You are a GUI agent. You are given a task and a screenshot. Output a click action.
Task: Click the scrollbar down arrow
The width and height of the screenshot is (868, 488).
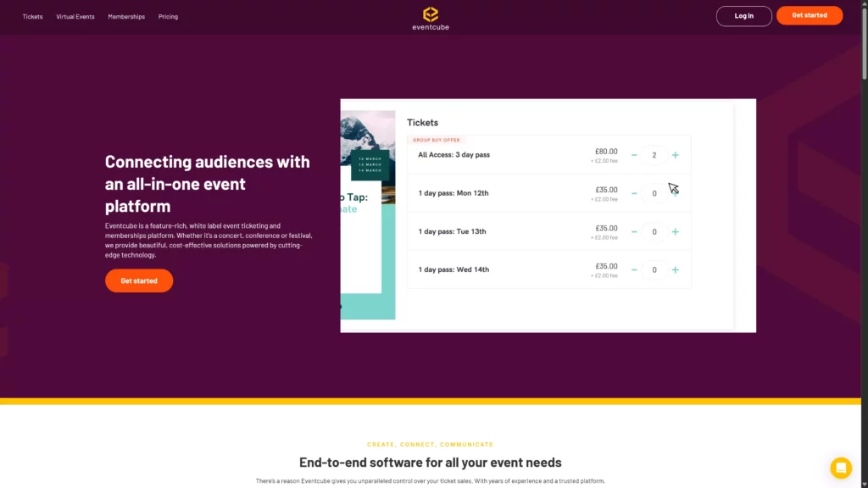click(864, 484)
